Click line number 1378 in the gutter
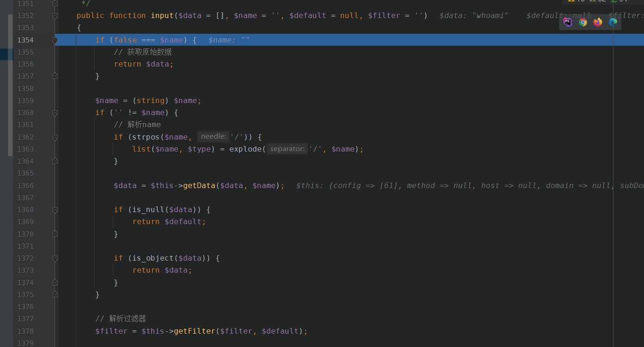The height and width of the screenshot is (347, 644). (25, 331)
